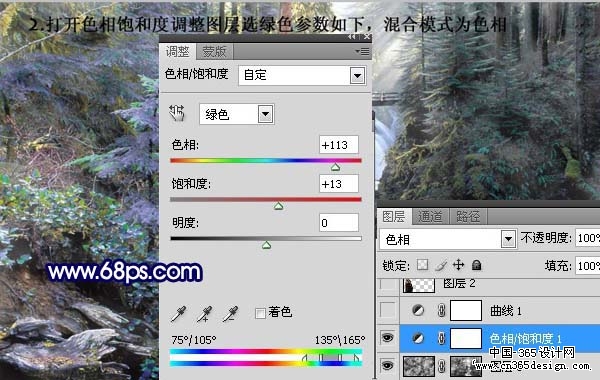Select the on-image targeted adjustment hand tool

tap(177, 113)
